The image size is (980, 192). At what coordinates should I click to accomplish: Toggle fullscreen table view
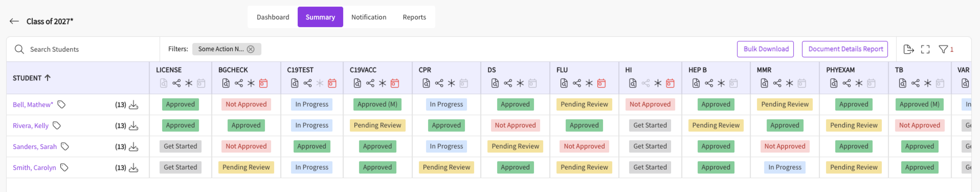925,49
